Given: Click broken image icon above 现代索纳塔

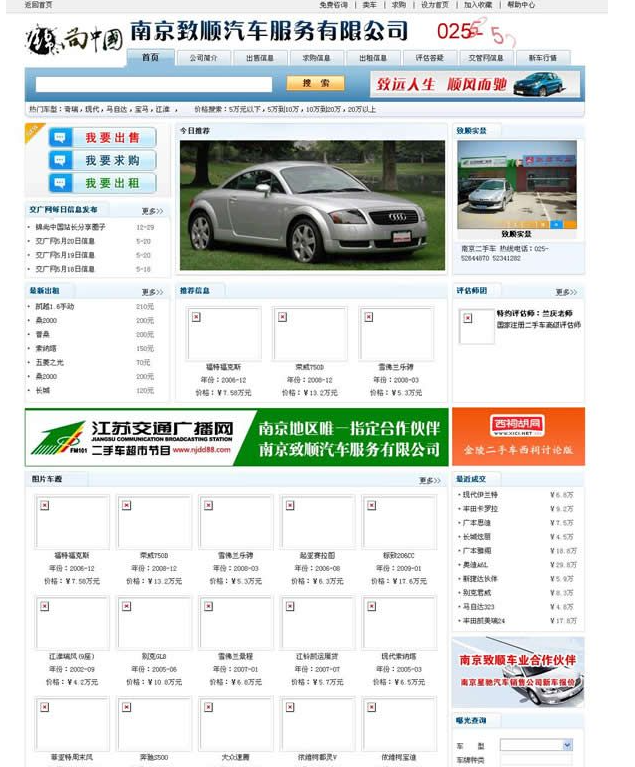Looking at the screenshot, I should pos(372,606).
